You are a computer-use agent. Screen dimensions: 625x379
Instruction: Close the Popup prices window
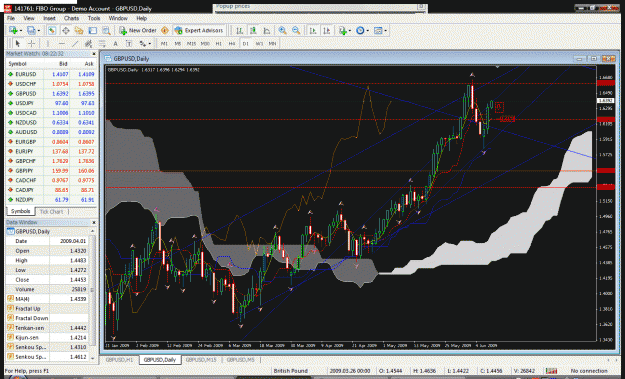pyautogui.click(x=421, y=6)
